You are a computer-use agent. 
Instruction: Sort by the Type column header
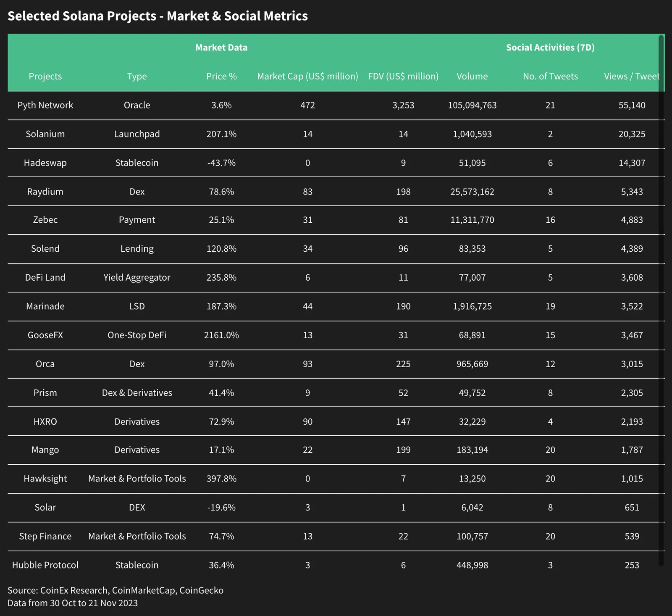(x=137, y=76)
